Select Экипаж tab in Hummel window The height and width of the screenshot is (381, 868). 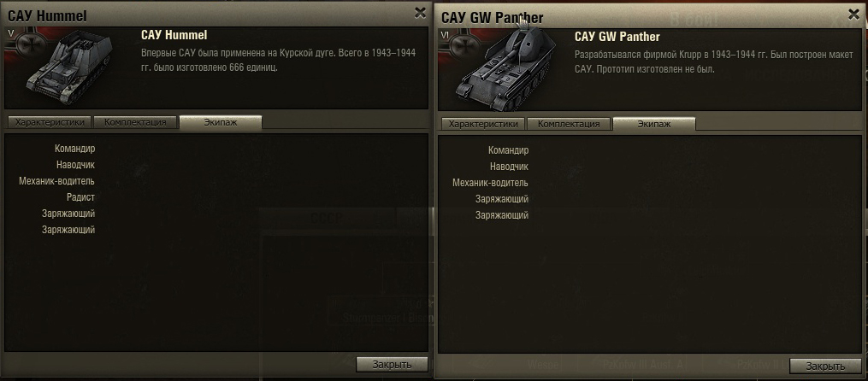click(x=221, y=122)
